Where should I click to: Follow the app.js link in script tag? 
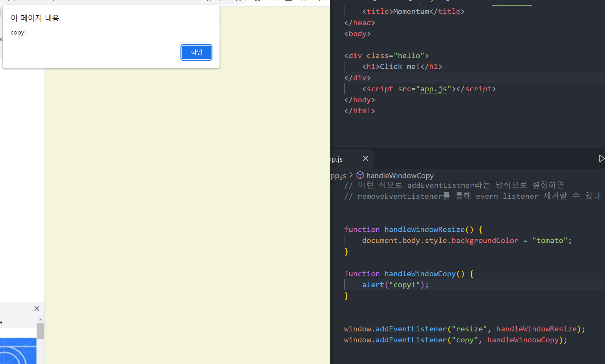coord(433,89)
